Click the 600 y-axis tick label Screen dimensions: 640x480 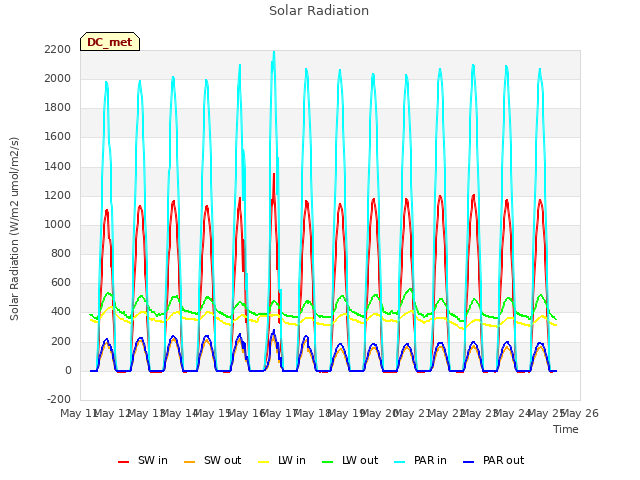(61, 282)
